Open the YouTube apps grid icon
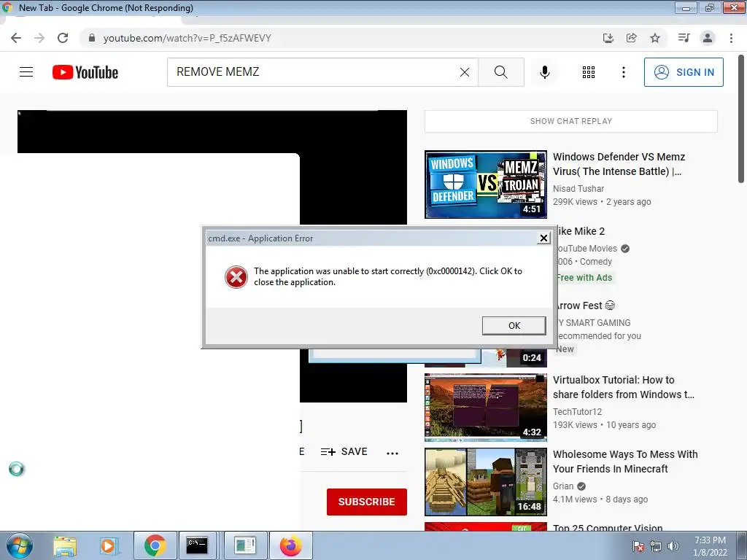The height and width of the screenshot is (560, 747). [x=589, y=72]
